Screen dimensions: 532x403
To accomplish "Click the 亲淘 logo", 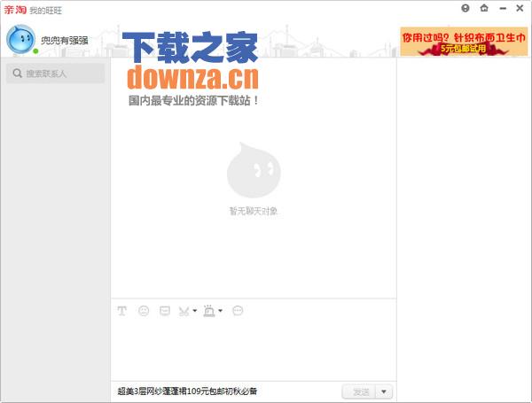I will [15, 10].
